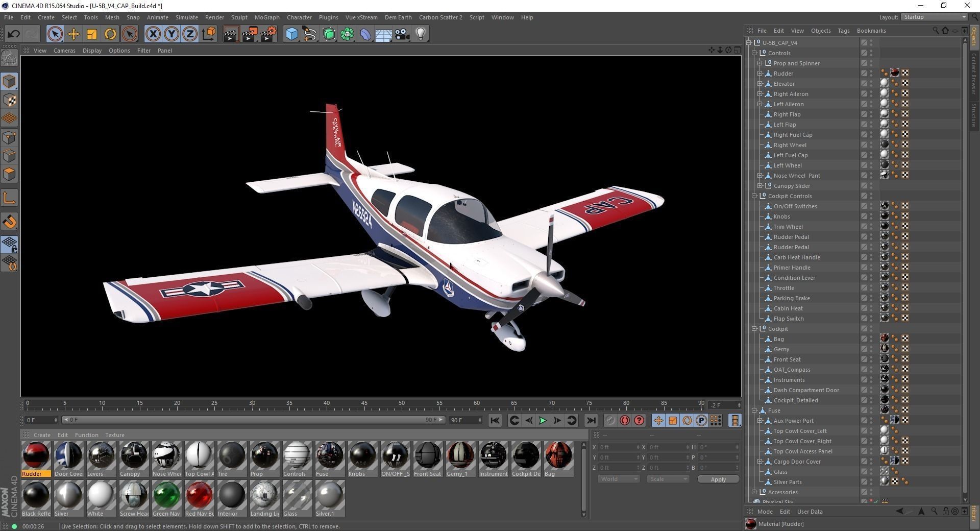
Task: Click the coordinate system icon
Action: tap(209, 34)
